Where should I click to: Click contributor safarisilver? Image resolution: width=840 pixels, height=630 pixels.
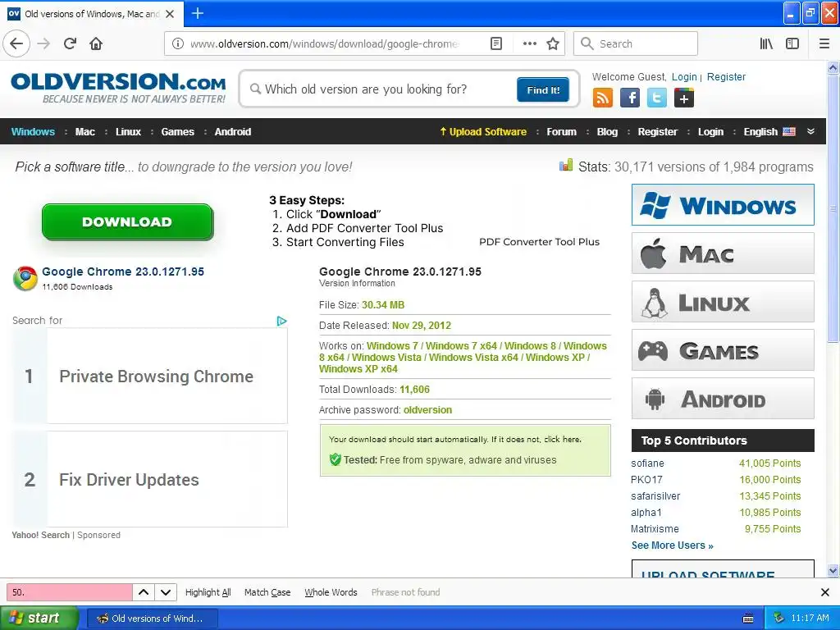tap(655, 496)
